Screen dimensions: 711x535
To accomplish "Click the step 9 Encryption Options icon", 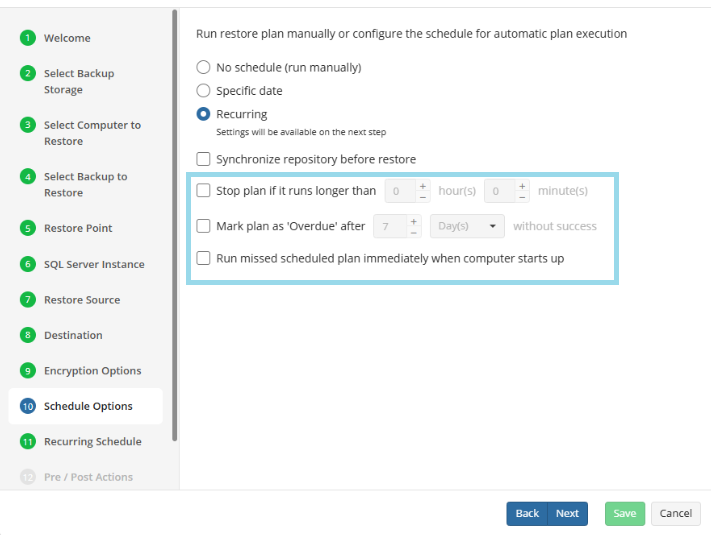I will [28, 371].
